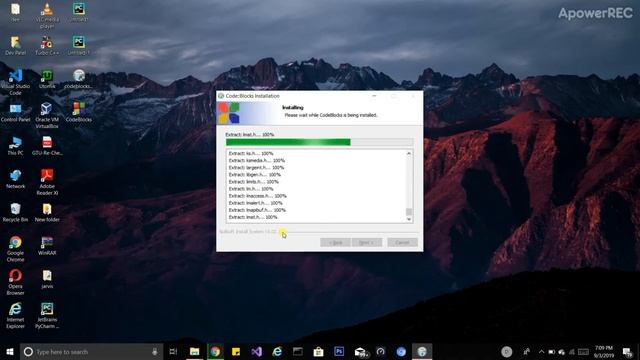The image size is (640, 360).
Task: Click the green installation progress bar
Action: coord(319,142)
